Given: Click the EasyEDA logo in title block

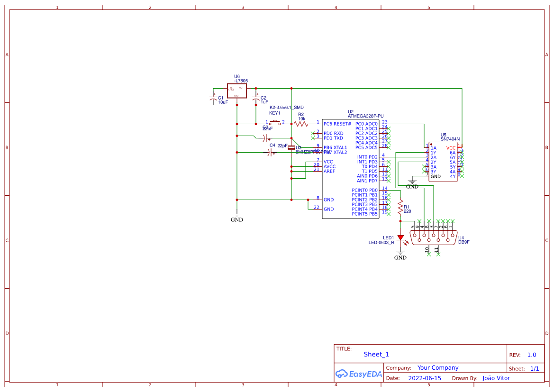Looking at the screenshot, I should (x=358, y=374).
